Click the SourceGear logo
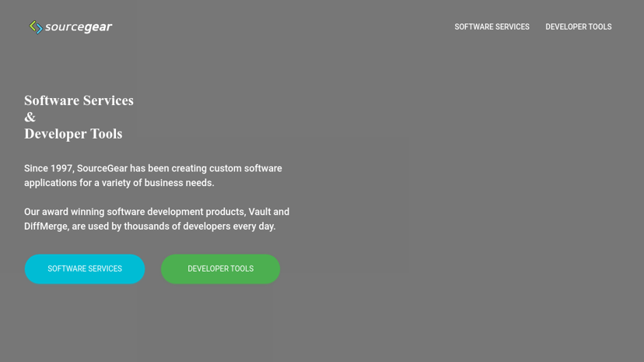Viewport: 644px width, 362px height. pos(70,27)
